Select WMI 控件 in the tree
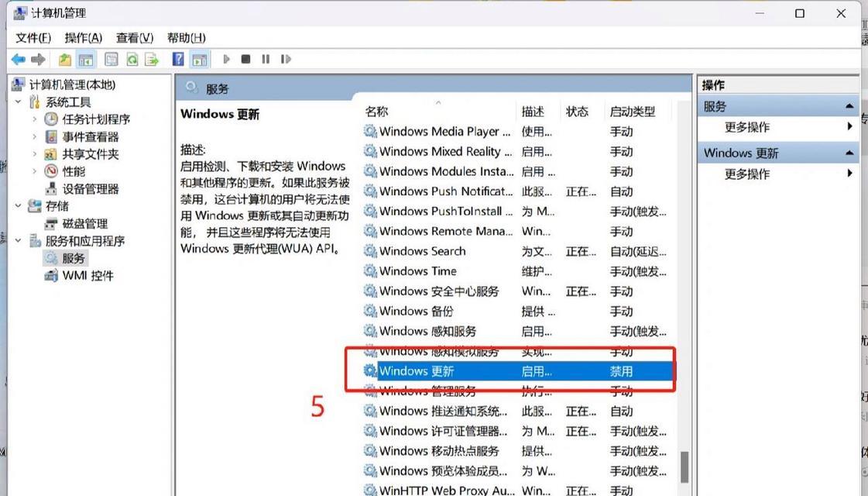The image size is (868, 496). pyautogui.click(x=87, y=275)
